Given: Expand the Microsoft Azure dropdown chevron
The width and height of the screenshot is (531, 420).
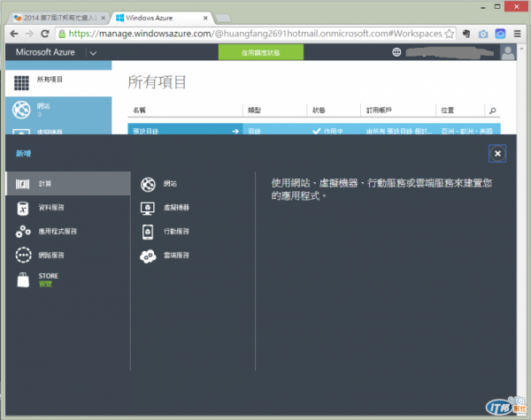Looking at the screenshot, I should 93,53.
